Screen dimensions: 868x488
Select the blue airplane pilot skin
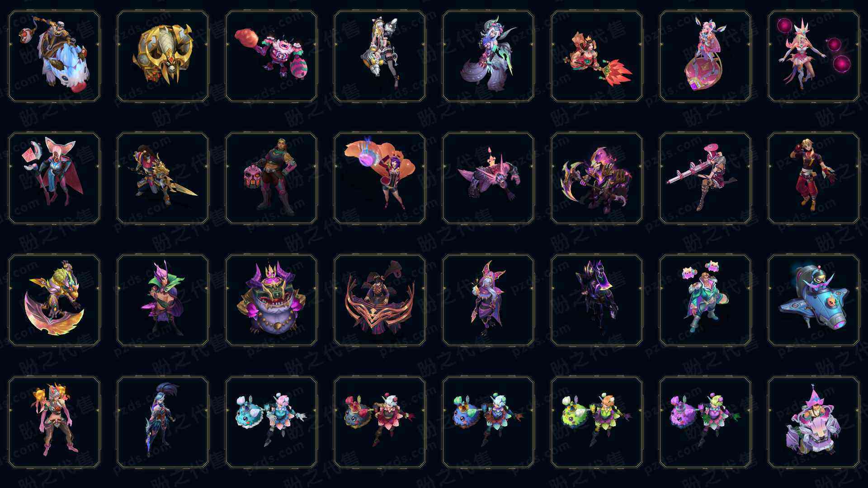coord(814,300)
